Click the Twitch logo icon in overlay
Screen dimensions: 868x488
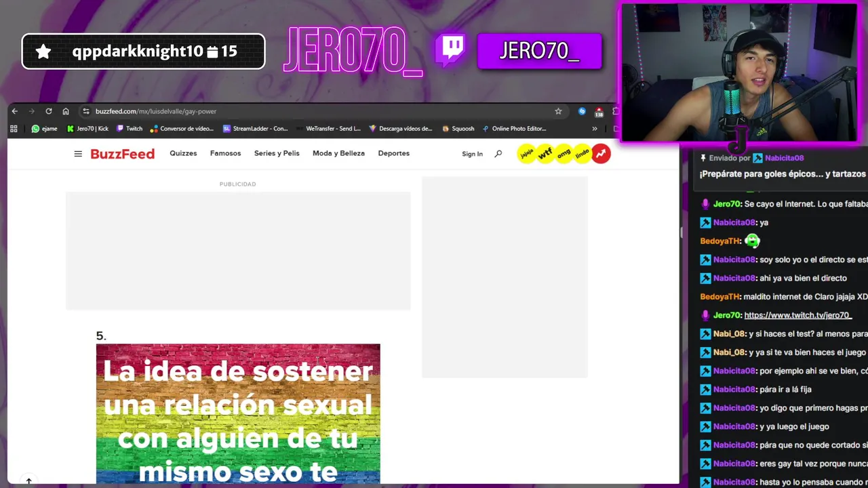[452, 52]
